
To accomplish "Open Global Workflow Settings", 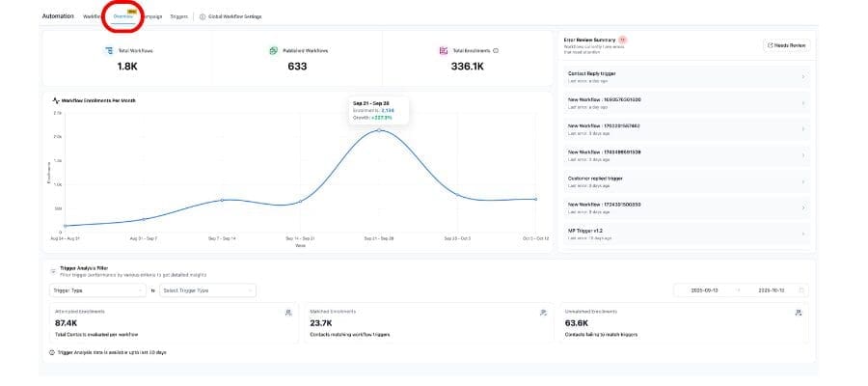I will pyautogui.click(x=230, y=16).
